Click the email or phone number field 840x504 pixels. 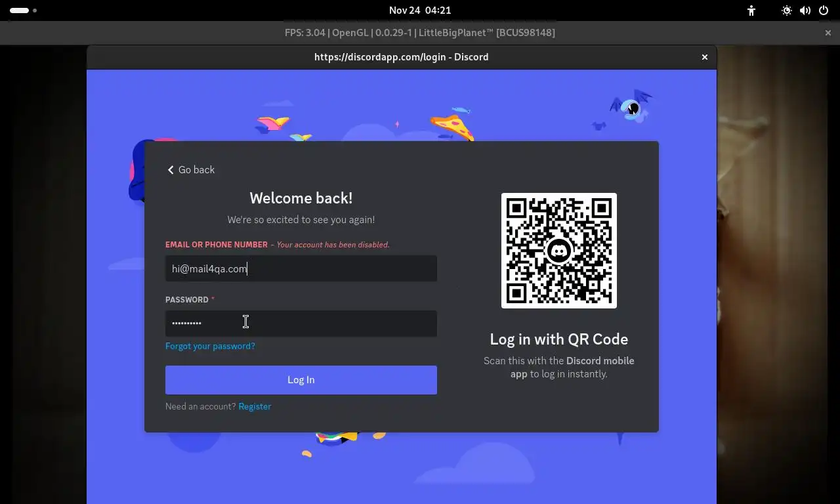pyautogui.click(x=301, y=268)
